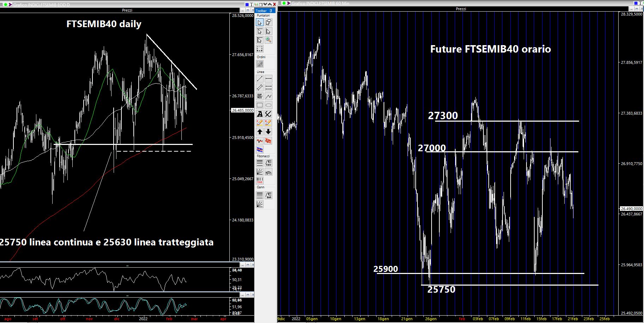The image size is (644, 323).
Task: Select the horizontal line tool
Action: click(269, 79)
